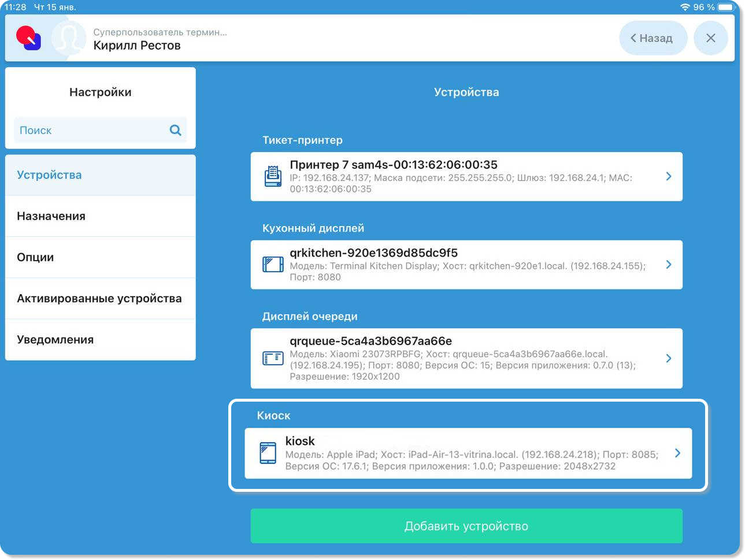Screen dimensions: 745x560
Task: Click the kiosk tablet icon
Action: click(x=268, y=453)
